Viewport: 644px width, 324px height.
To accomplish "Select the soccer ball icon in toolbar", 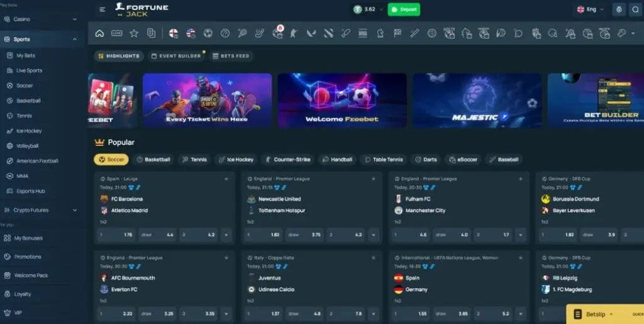I will (x=208, y=33).
